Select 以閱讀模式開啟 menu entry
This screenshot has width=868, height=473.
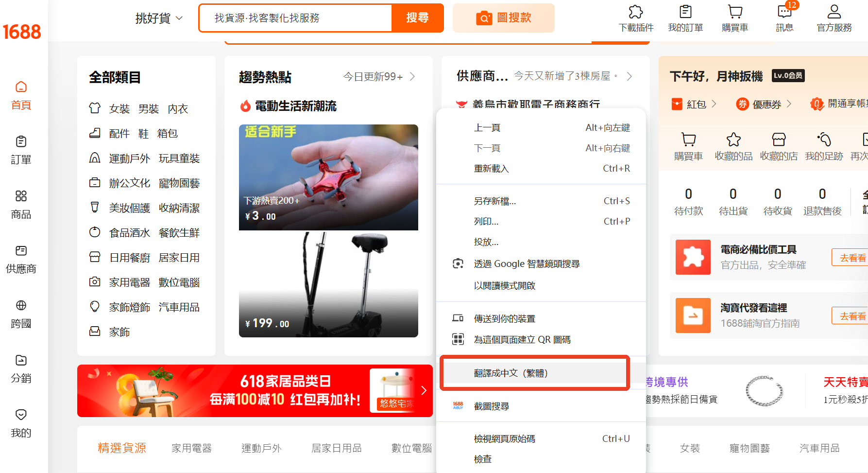(x=541, y=286)
